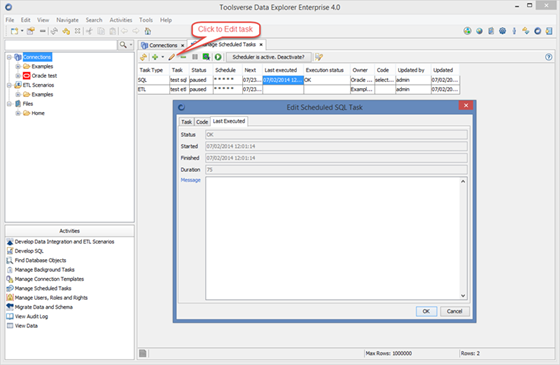Click the notepad-with-pencil icon after the Scheduler button
The image size is (560, 365).
pos(319,57)
